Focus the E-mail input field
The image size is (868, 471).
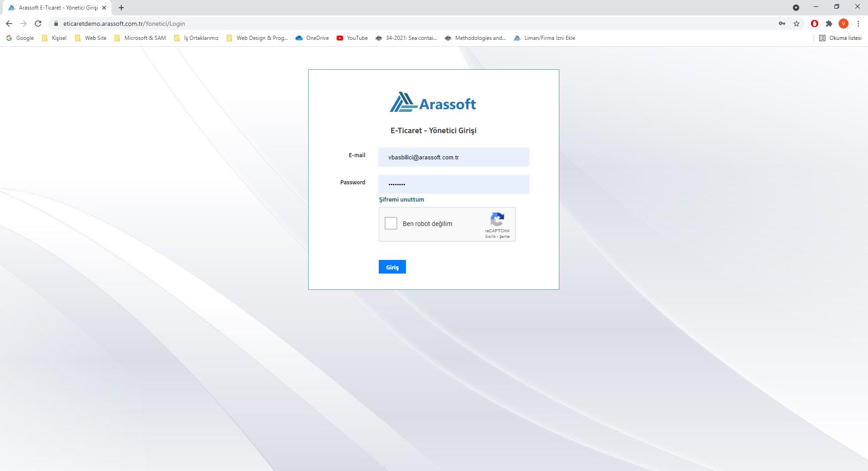[454, 157]
